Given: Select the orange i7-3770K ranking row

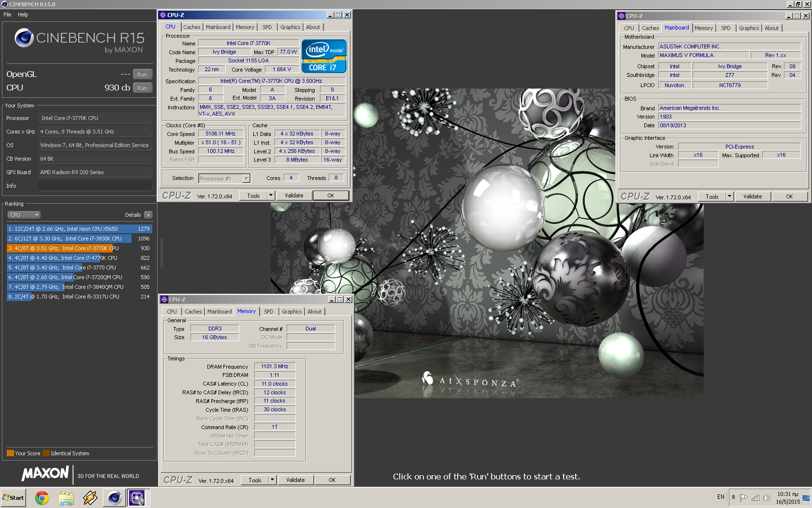Looking at the screenshot, I should (x=79, y=248).
